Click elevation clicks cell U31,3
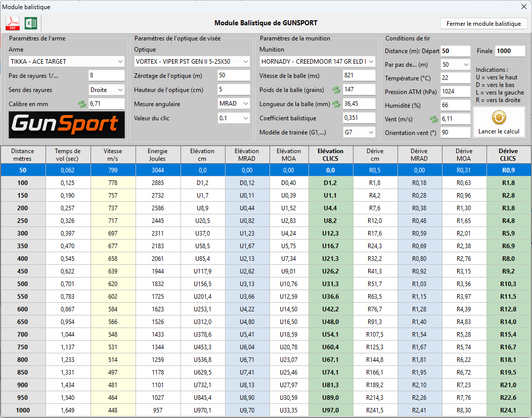The width and height of the screenshot is (532, 418). (330, 284)
